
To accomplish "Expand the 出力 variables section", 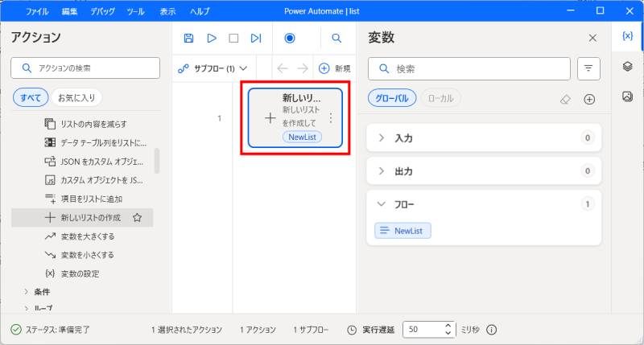I will [x=381, y=171].
